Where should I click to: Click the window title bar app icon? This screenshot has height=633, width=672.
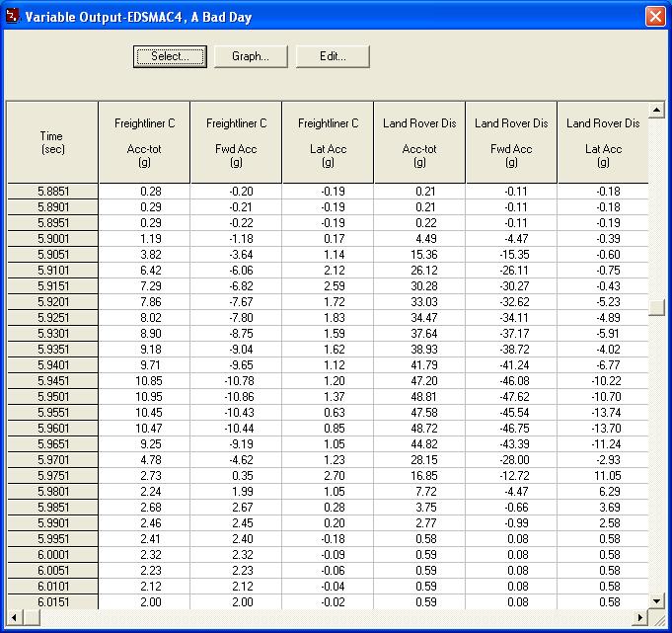13,17
